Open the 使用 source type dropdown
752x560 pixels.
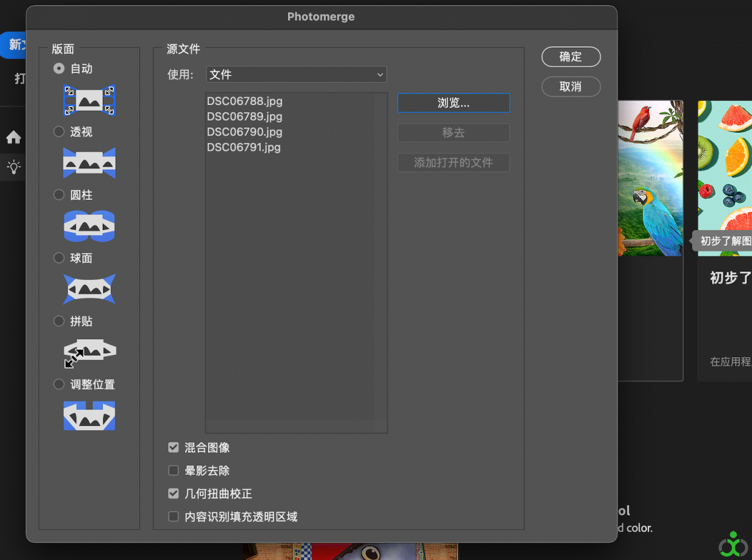click(x=296, y=75)
